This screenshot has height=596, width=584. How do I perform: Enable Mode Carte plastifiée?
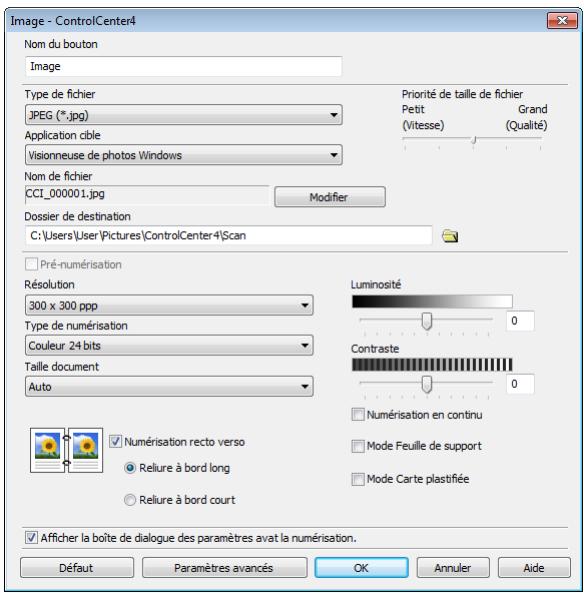point(358,479)
